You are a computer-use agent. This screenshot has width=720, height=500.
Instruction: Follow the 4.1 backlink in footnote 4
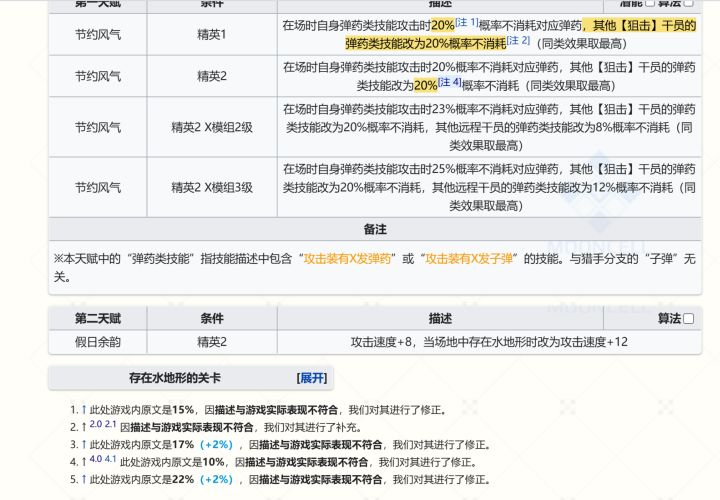110,459
